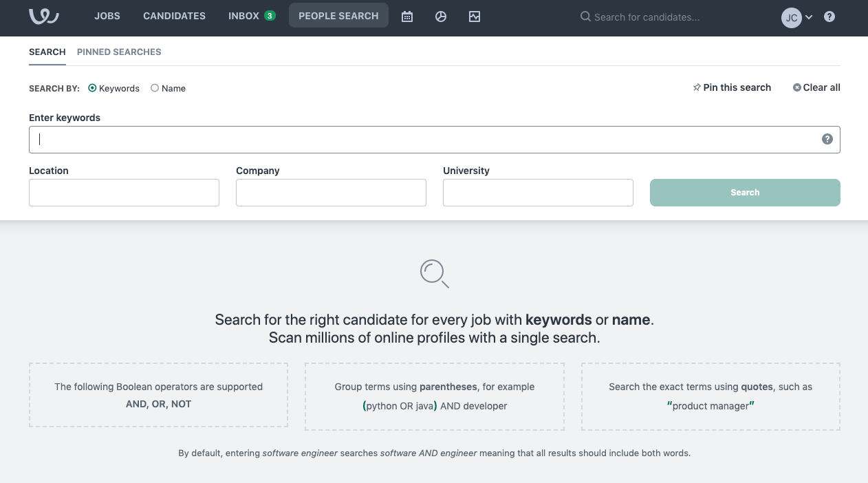Click the Inbox unread count badge
This screenshot has height=483, width=868.
click(270, 16)
